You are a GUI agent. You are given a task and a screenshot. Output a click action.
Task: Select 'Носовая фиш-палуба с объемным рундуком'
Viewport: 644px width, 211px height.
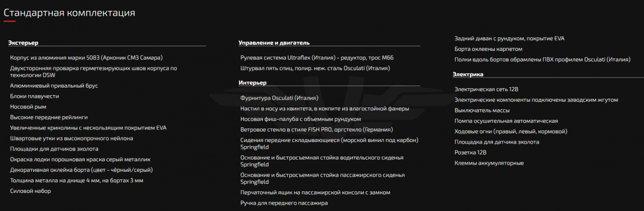[x=300, y=119]
